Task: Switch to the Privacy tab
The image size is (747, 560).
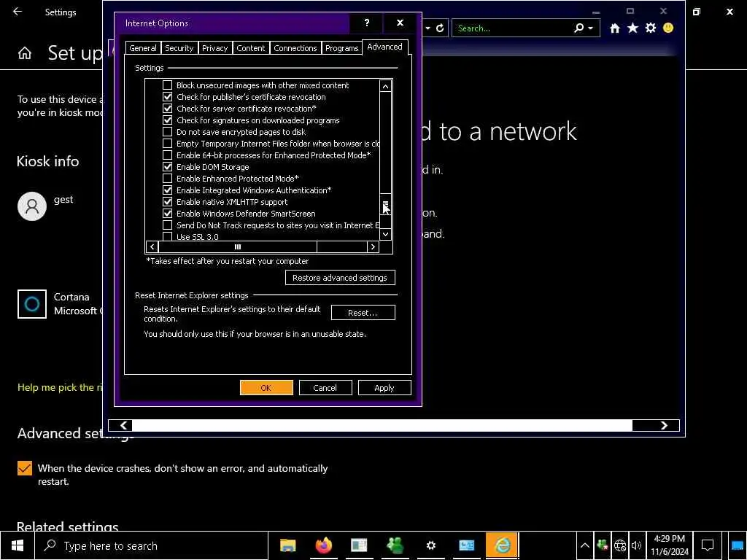Action: coord(215,48)
